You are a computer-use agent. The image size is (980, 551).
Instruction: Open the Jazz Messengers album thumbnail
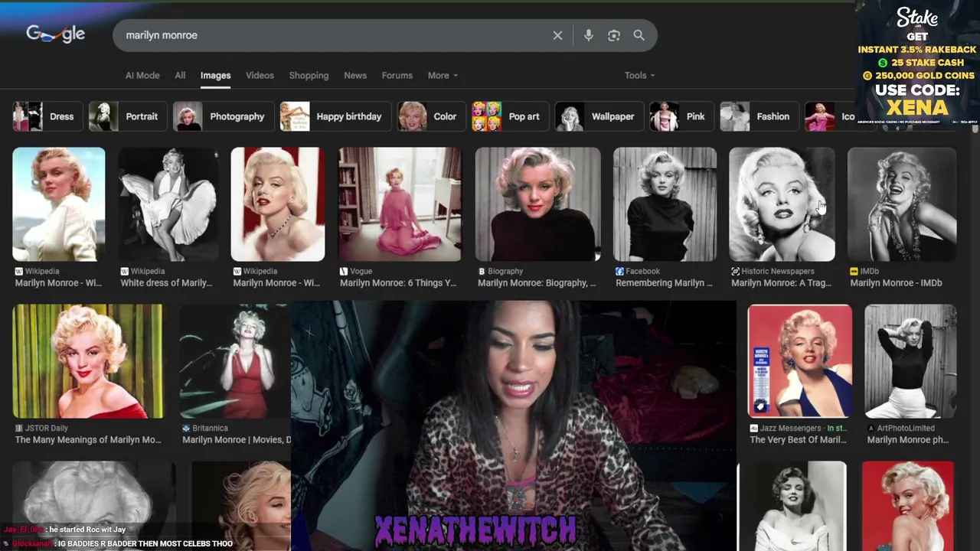pyautogui.click(x=799, y=361)
